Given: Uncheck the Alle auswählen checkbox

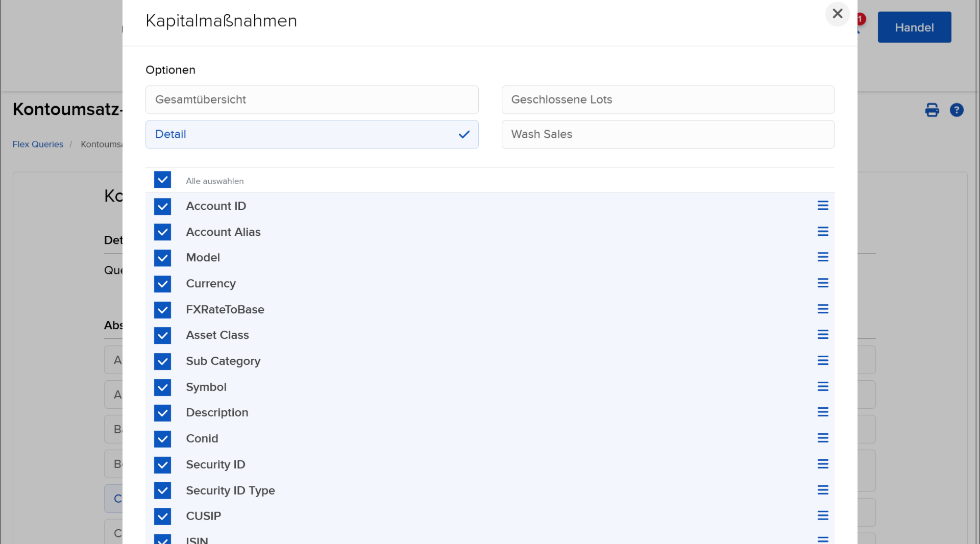Looking at the screenshot, I should pos(162,180).
